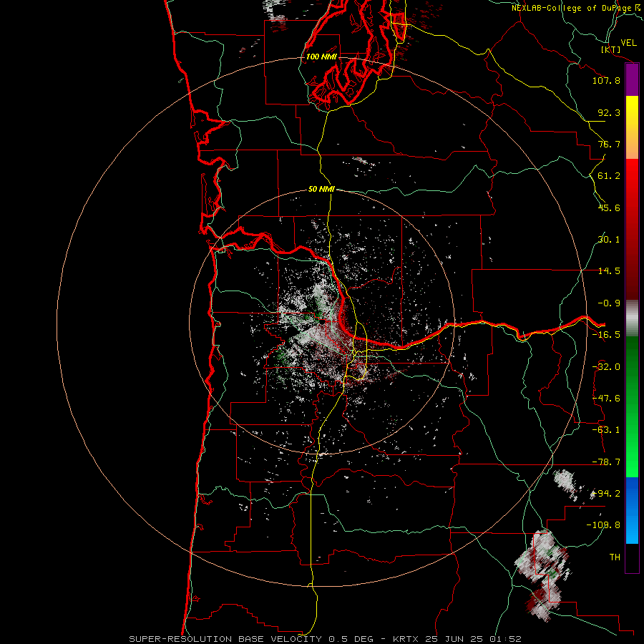The height and width of the screenshot is (644, 644).
Task: Select the 92.3 scale value
Action: (x=609, y=112)
